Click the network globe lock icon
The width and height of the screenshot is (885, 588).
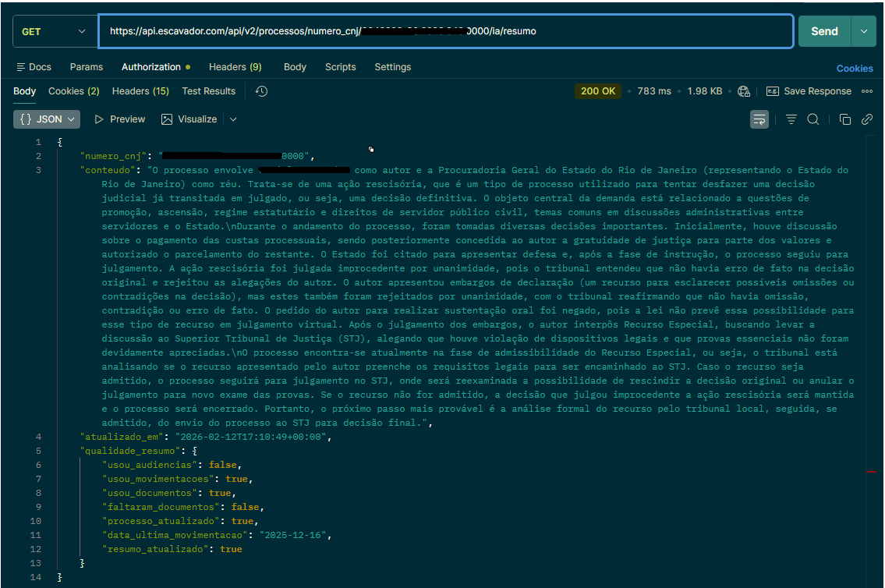pyautogui.click(x=743, y=91)
